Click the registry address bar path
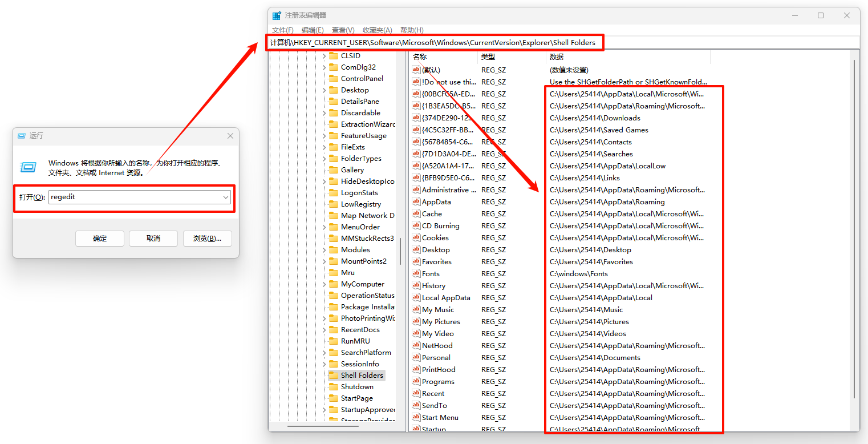The image size is (868, 444). click(x=433, y=43)
